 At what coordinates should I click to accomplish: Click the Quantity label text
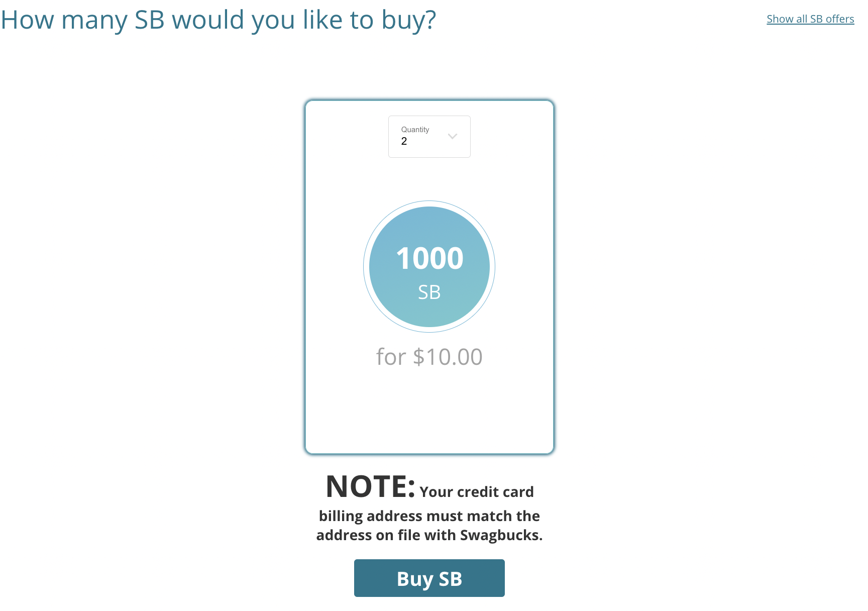click(415, 129)
